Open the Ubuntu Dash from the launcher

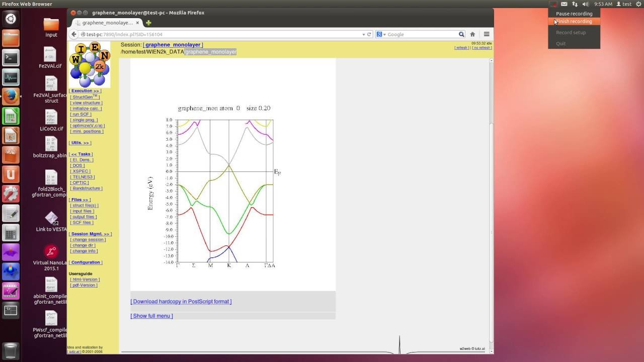11,19
